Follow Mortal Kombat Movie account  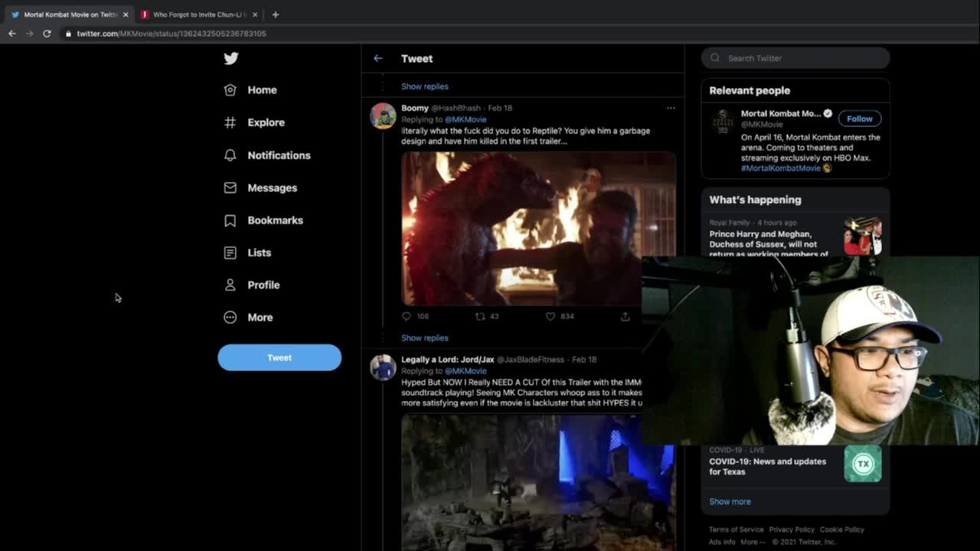[859, 119]
